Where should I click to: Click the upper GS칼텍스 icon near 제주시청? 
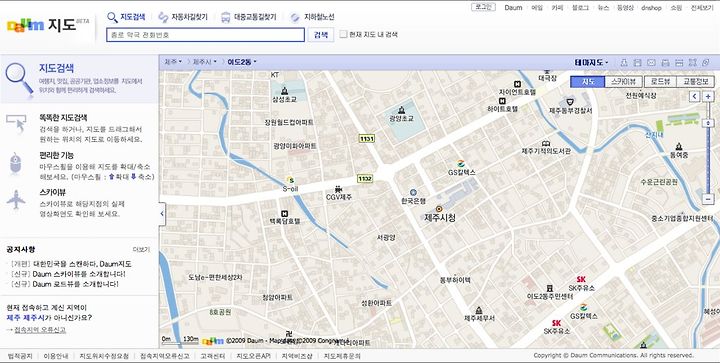click(x=461, y=164)
